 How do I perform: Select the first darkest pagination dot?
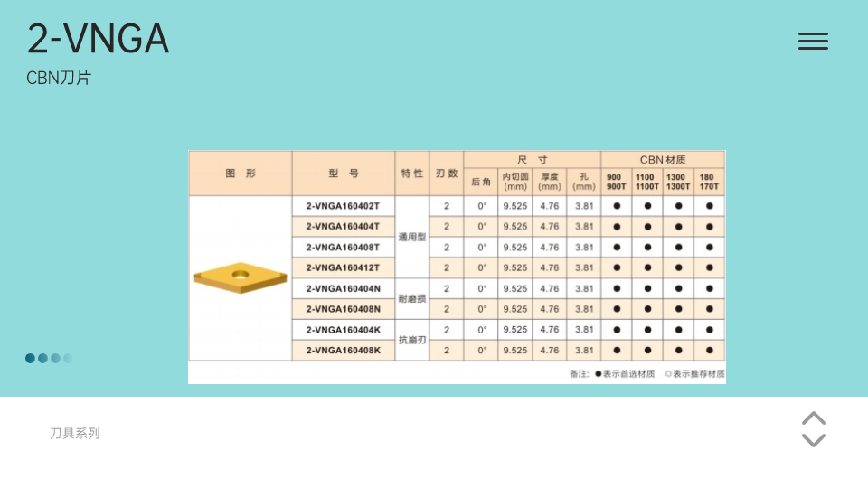coord(30,358)
